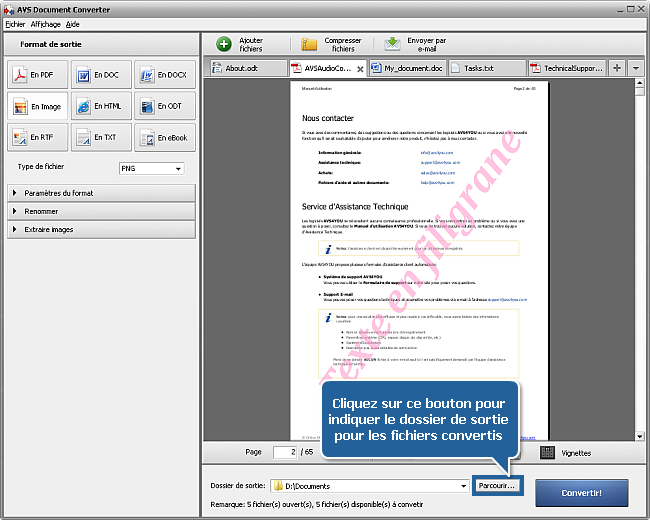Expand the Renommer section
The width and height of the screenshot is (650, 520).
pyautogui.click(x=101, y=211)
